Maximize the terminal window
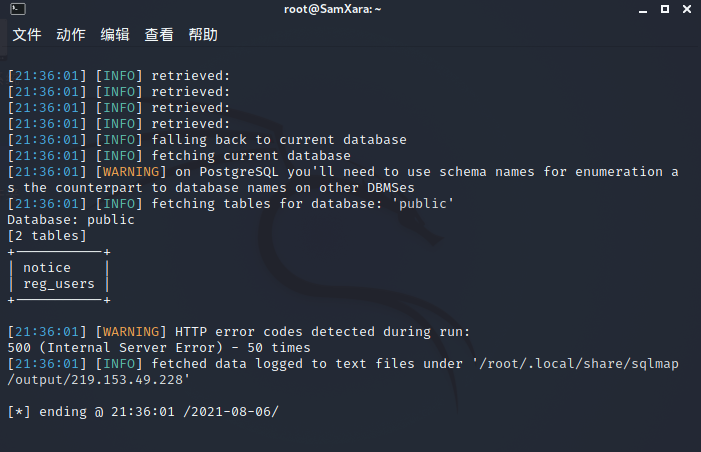701x452 pixels. tap(665, 9)
